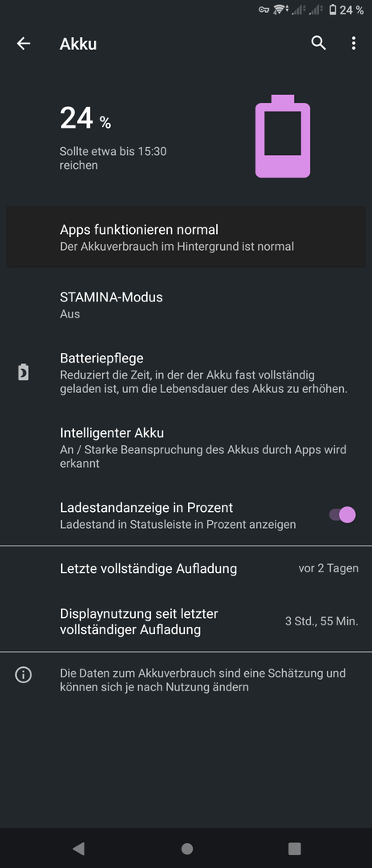
Task: Tap the 24 % battery level text
Action: click(x=85, y=119)
